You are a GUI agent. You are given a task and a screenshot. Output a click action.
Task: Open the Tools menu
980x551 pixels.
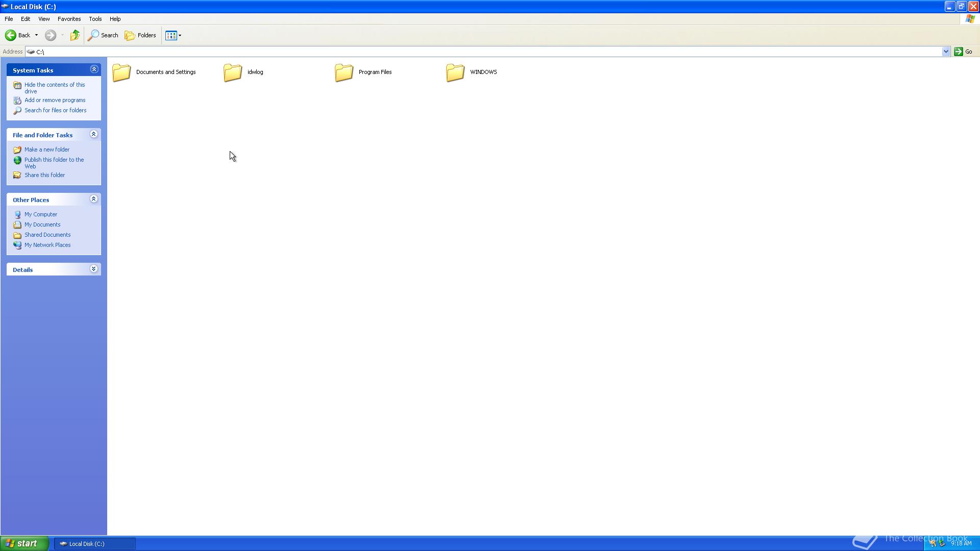pos(95,18)
